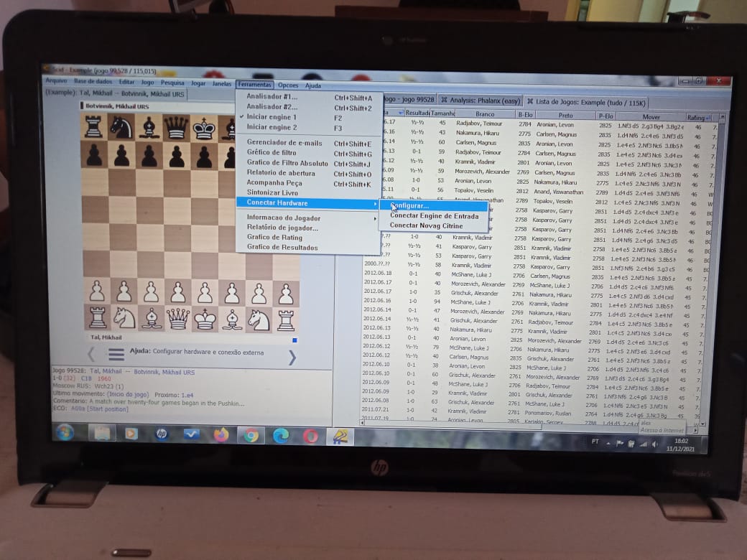The width and height of the screenshot is (747, 560).
Task: Open Microsoft Edge from taskbar
Action: pos(281,436)
